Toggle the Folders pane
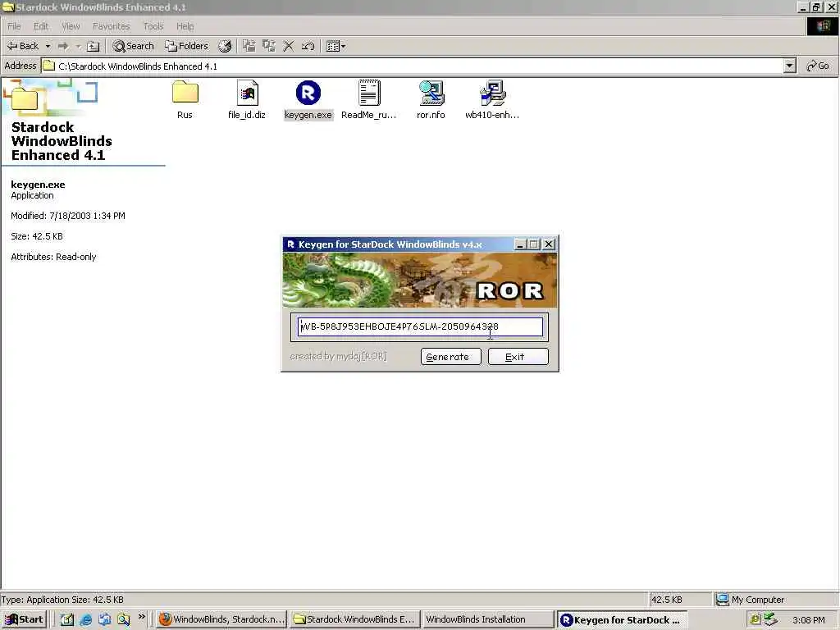Image resolution: width=840 pixels, height=630 pixels. click(186, 46)
